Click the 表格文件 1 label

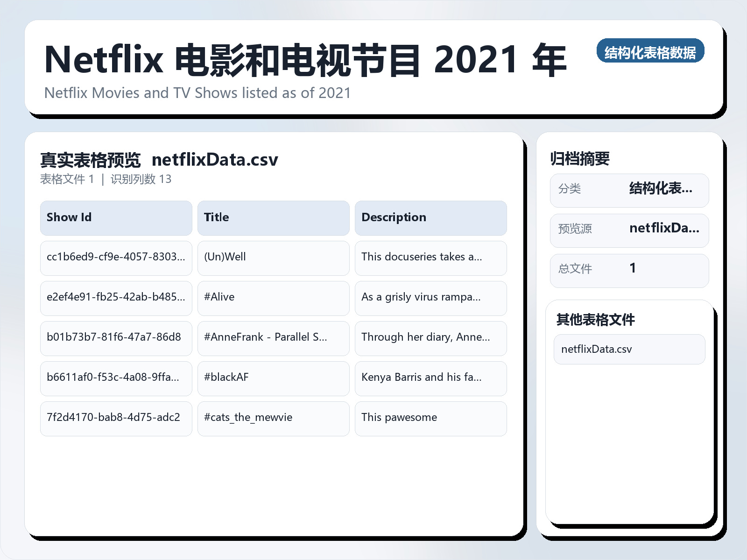(68, 179)
